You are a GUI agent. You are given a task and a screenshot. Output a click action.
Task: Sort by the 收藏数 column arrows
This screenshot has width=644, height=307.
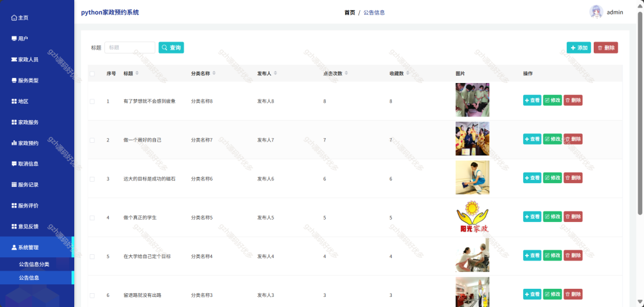408,73
